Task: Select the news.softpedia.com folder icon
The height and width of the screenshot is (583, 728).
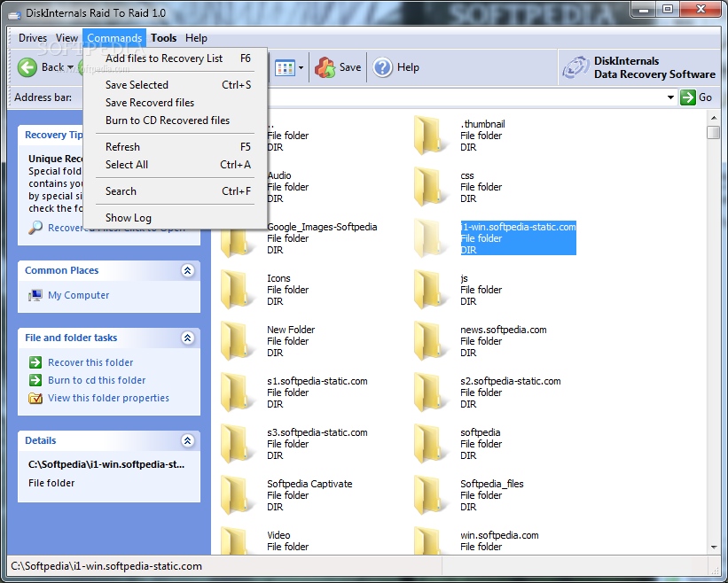Action: (x=429, y=341)
